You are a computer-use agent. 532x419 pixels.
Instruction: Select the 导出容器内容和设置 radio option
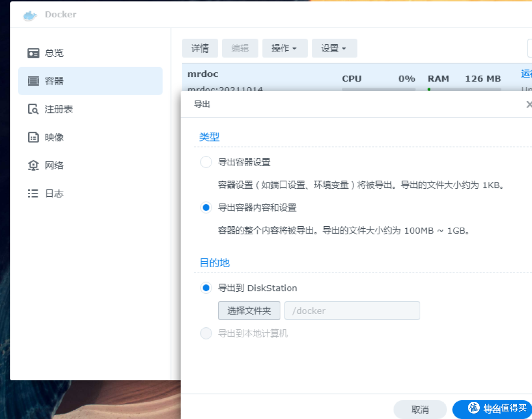pyautogui.click(x=206, y=208)
